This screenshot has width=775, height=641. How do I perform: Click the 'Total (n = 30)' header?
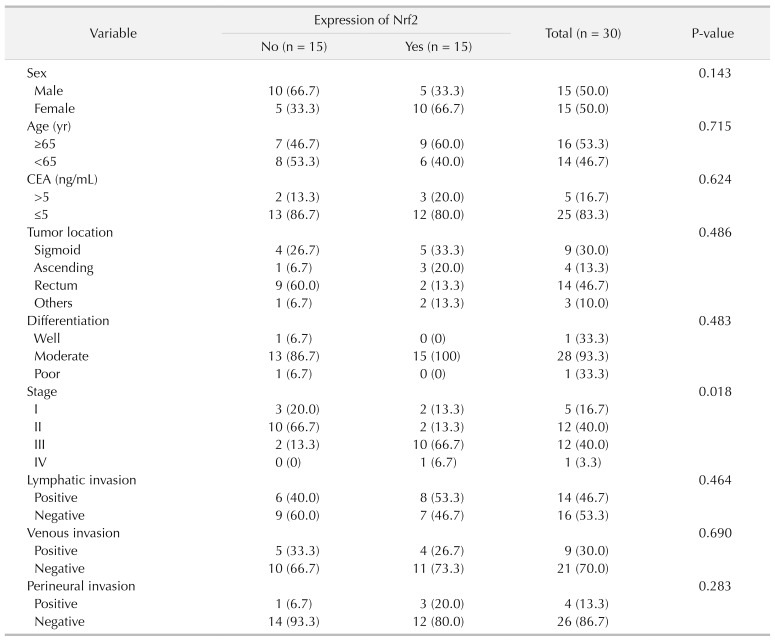click(583, 33)
